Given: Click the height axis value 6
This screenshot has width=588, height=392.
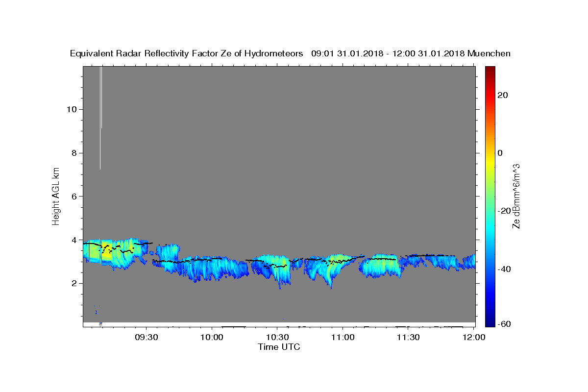Looking at the screenshot, I should (74, 196).
